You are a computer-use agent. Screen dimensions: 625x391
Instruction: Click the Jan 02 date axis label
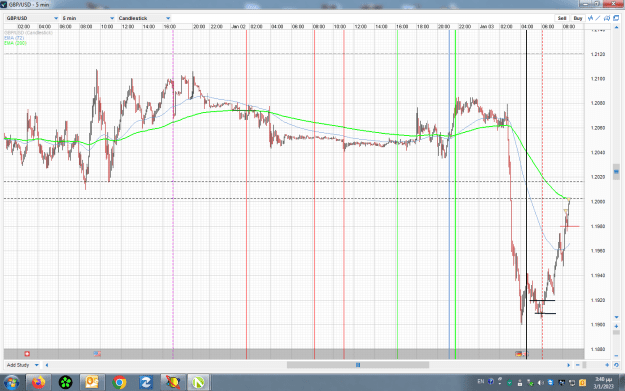click(x=238, y=26)
